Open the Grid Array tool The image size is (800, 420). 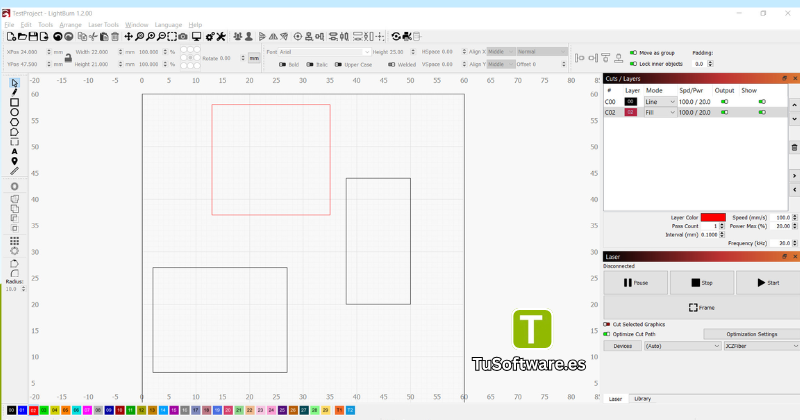click(14, 241)
